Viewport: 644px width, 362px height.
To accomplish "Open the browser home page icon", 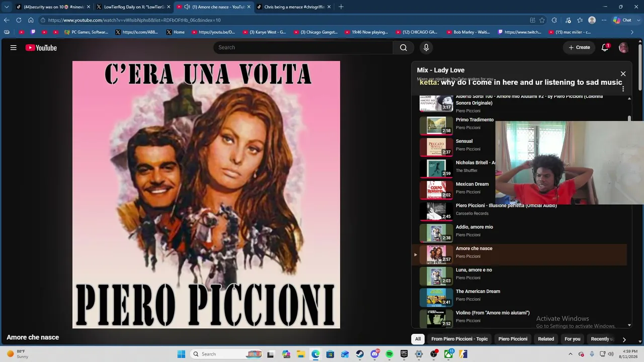I will [x=31, y=20].
